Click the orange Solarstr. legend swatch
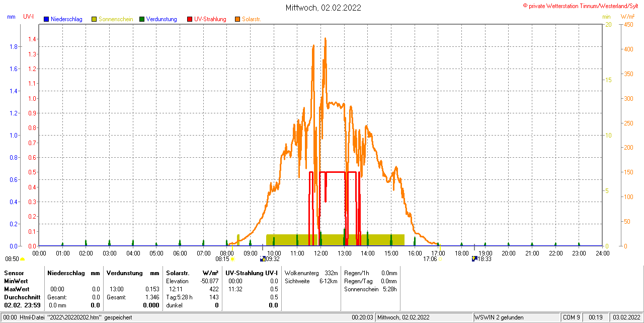Viewport: 644px width, 323px height. coord(237,19)
